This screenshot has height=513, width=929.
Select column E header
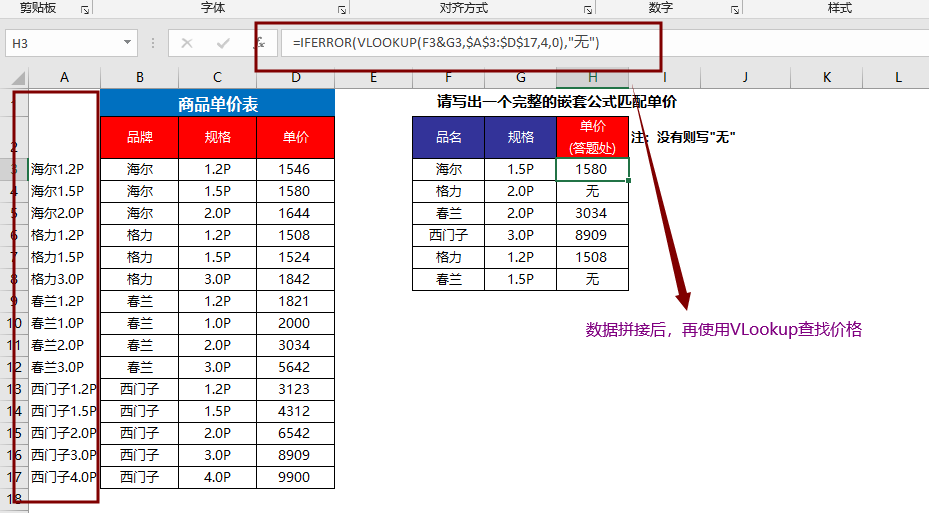(373, 78)
